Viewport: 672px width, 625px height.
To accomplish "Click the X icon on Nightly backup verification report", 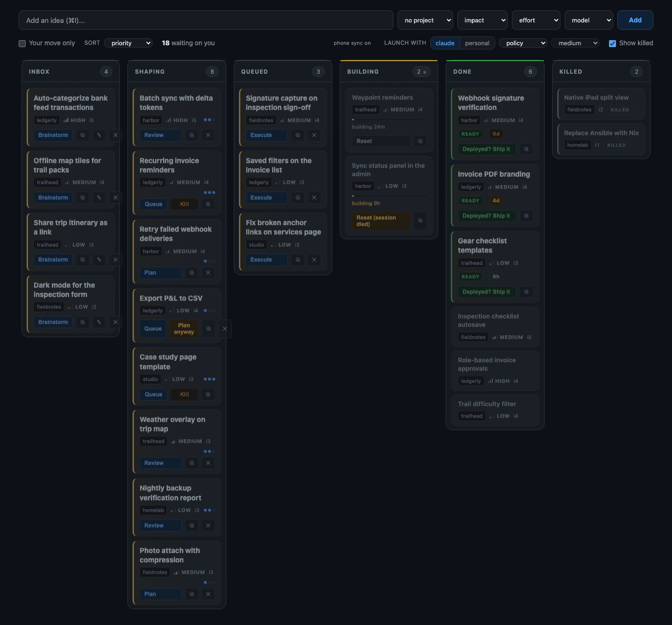I will click(208, 526).
